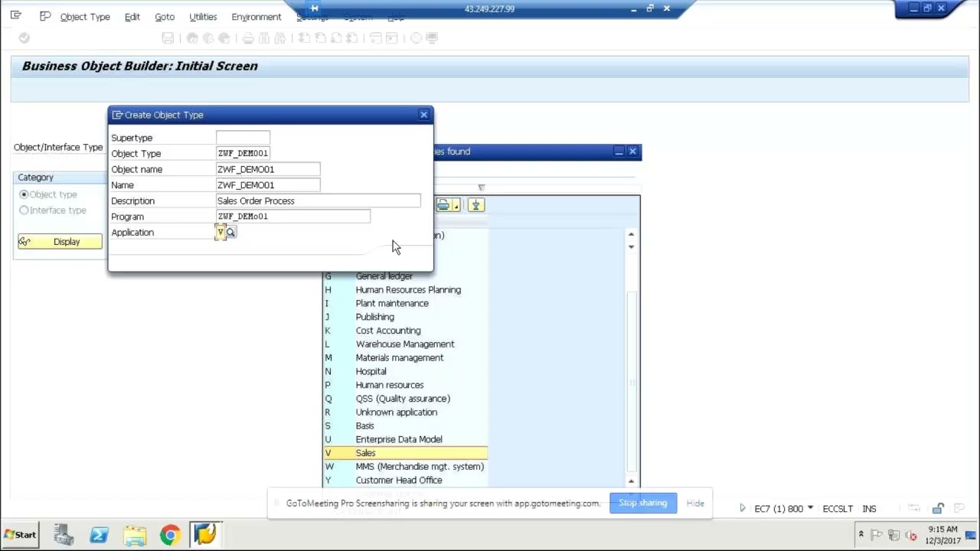Click Stop sharing in GoToMeeting bar
980x551 pixels.
tap(643, 503)
